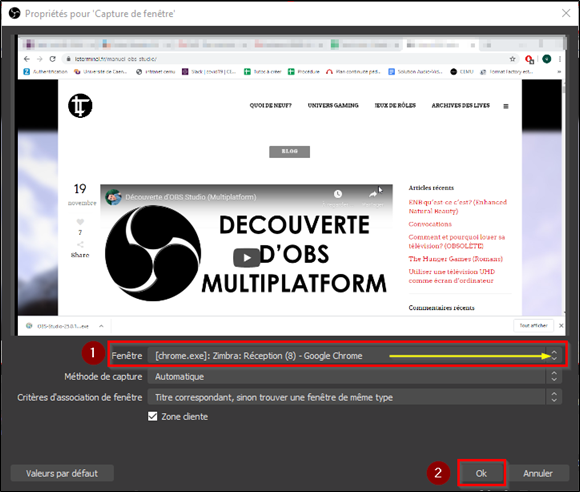Click the arrows at the end of Méthode de capture
This screenshot has height=492, width=580.
554,377
